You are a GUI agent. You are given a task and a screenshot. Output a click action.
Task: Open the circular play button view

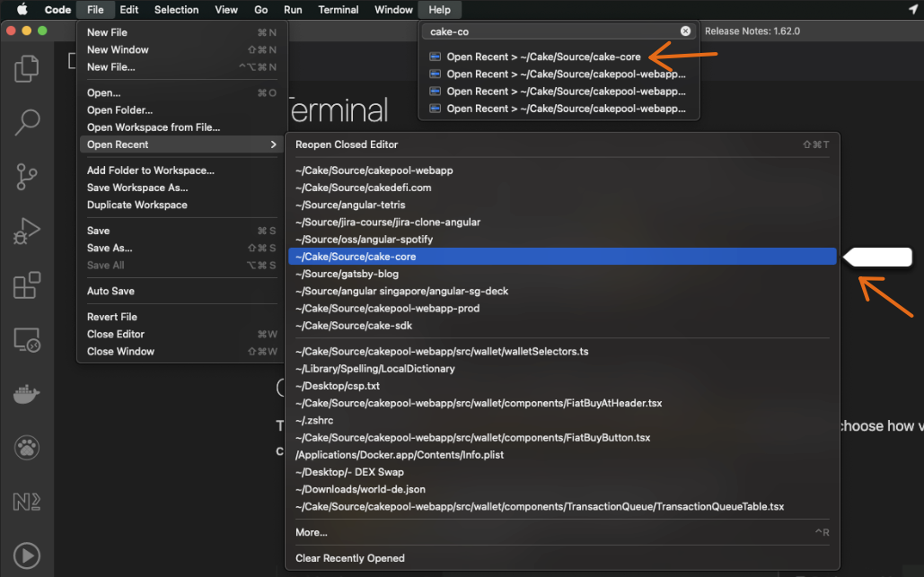27,555
